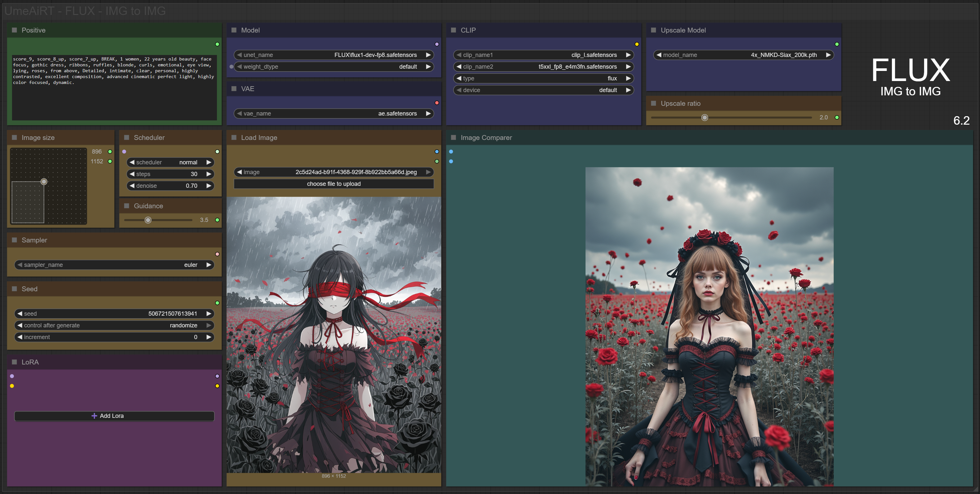This screenshot has height=494, width=980.
Task: Click right arrow to increase steps
Action: pos(208,174)
